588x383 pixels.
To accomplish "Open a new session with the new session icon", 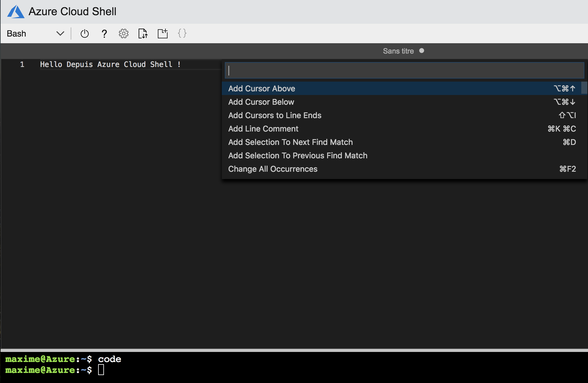I will [162, 33].
